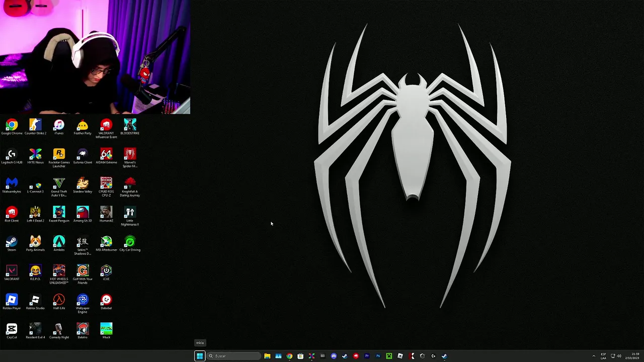Open the Windows Start (Inicio) menu
644x362 pixels.
tap(200, 356)
